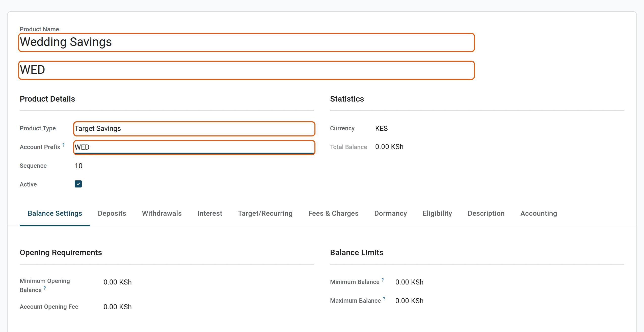Open Account Prefix help tooltip icon
This screenshot has width=644, height=332.
pyautogui.click(x=63, y=145)
